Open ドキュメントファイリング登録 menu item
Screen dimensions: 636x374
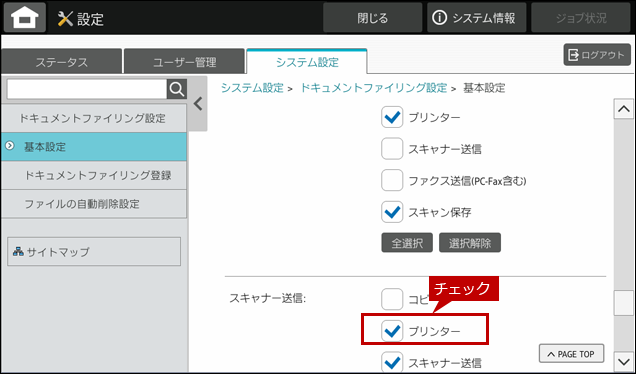(94, 175)
